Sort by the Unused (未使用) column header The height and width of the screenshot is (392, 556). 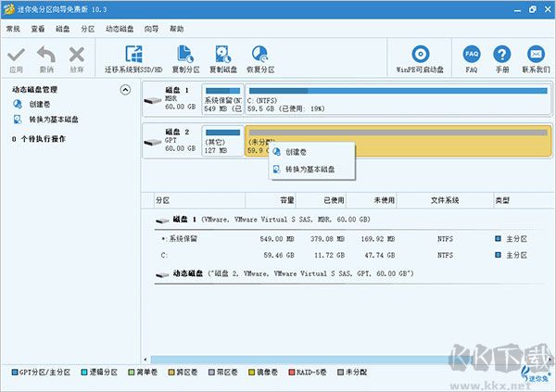[x=372, y=200]
